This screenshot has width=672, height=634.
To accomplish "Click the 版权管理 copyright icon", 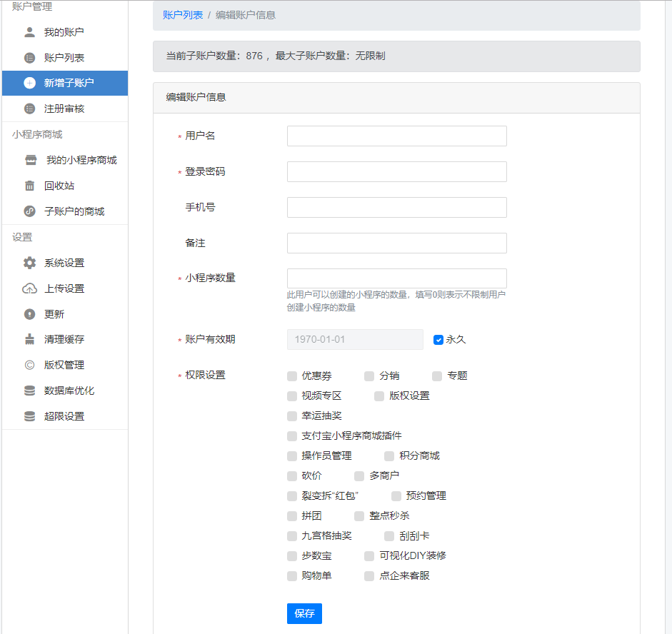I will 29,365.
